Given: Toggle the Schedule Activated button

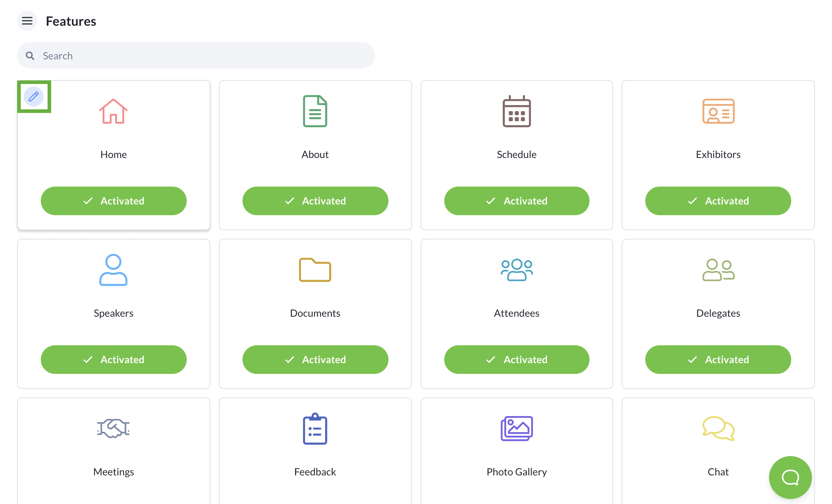Looking at the screenshot, I should [x=517, y=201].
